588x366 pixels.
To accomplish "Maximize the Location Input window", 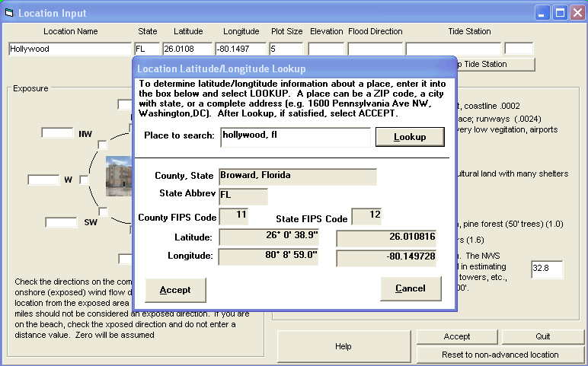I will click(x=559, y=13).
